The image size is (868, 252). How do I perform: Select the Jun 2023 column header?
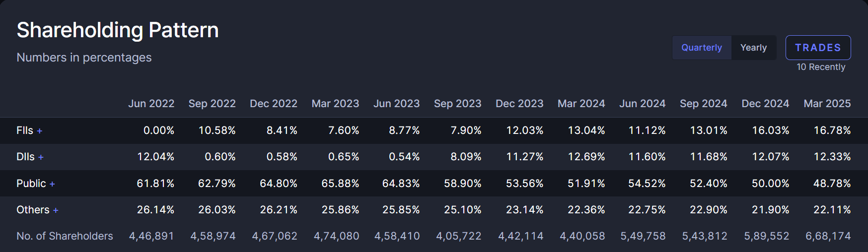coord(397,104)
